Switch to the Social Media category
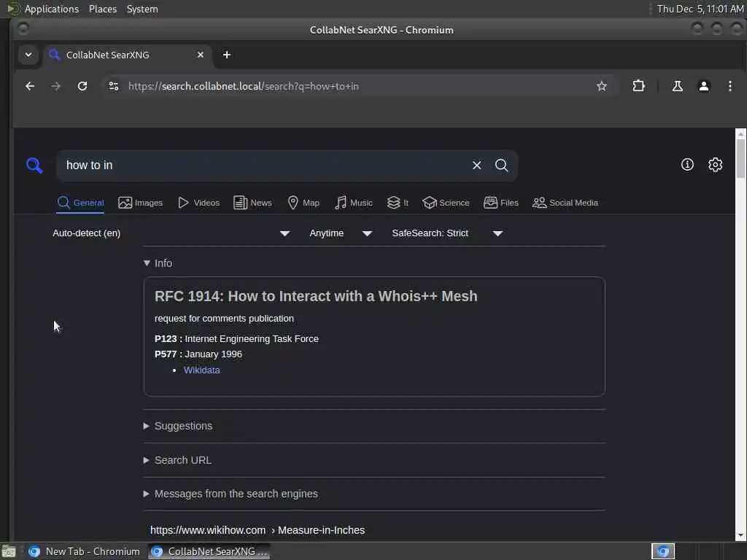The image size is (747, 560). point(565,203)
